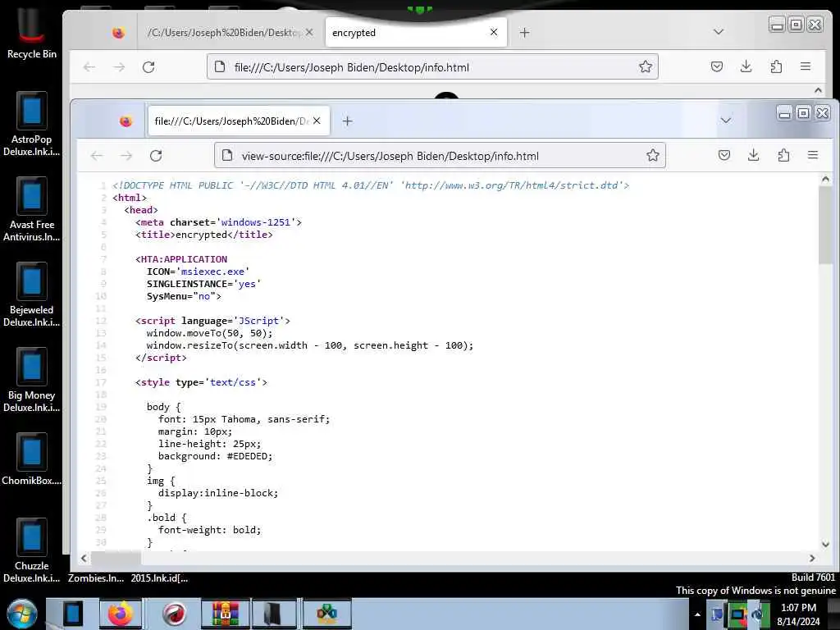The image size is (840, 630).
Task: Save to Pocket in the background window
Action: (717, 66)
